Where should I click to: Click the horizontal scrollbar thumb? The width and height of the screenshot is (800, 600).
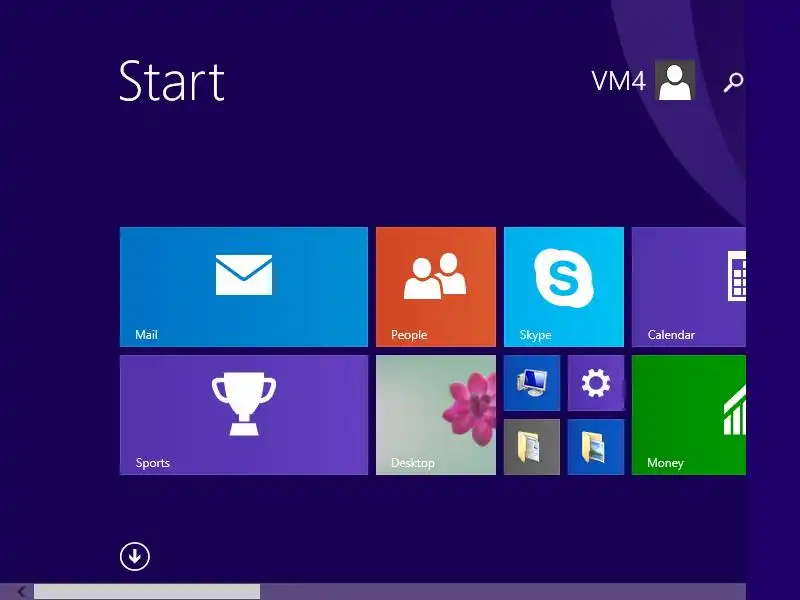click(147, 592)
